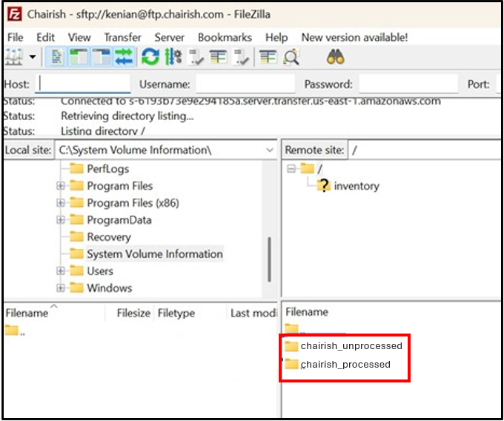Search remote files with binoculars icon

pos(336,57)
